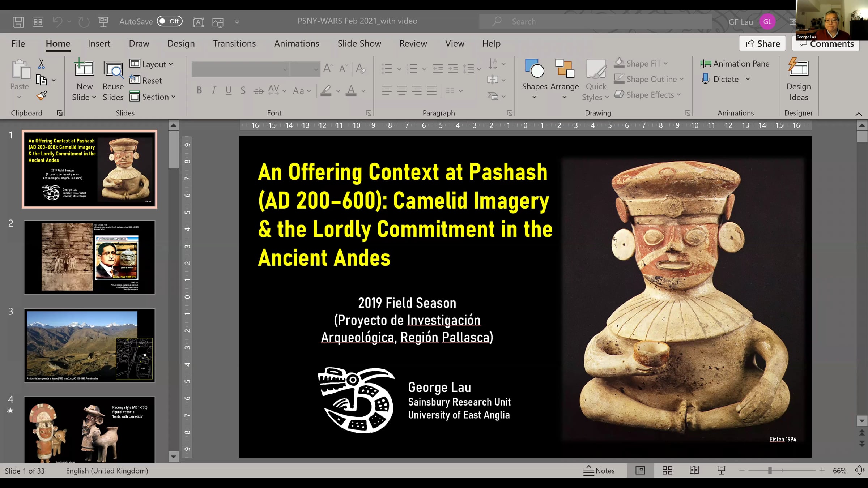The height and width of the screenshot is (488, 868).
Task: Collapse the ribbon with the chevron
Action: [x=859, y=114]
